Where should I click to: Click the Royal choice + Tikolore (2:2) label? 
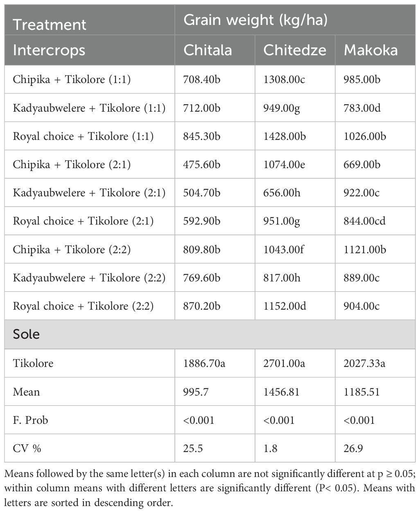click(x=83, y=306)
